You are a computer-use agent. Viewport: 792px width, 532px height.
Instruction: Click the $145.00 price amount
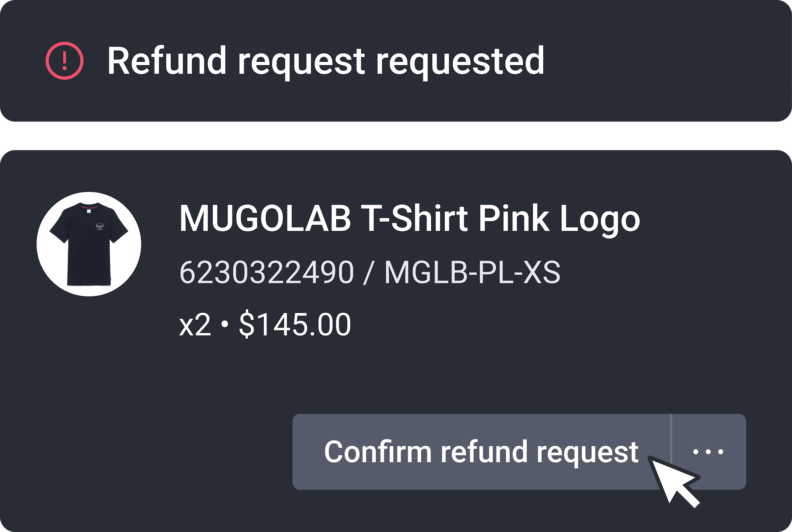click(295, 325)
